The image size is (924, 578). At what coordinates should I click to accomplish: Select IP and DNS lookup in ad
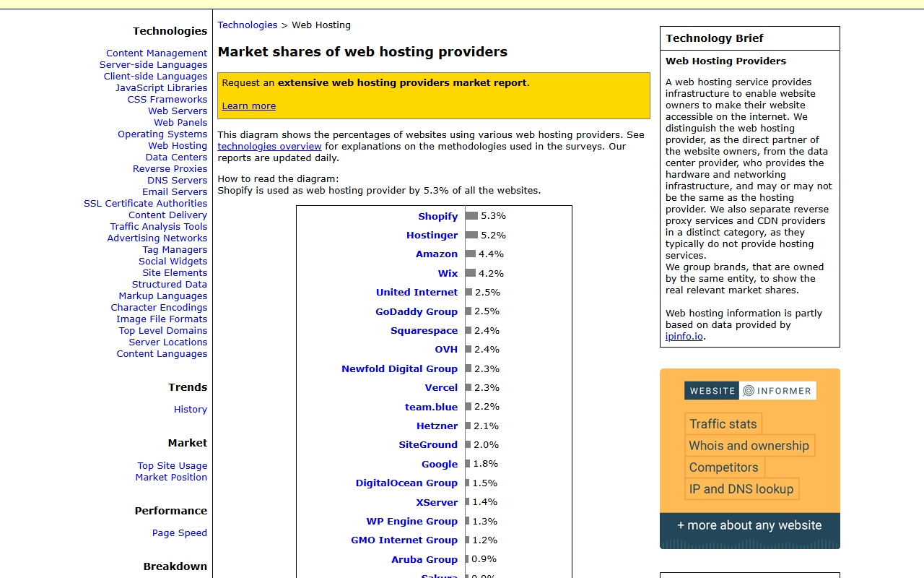point(741,489)
